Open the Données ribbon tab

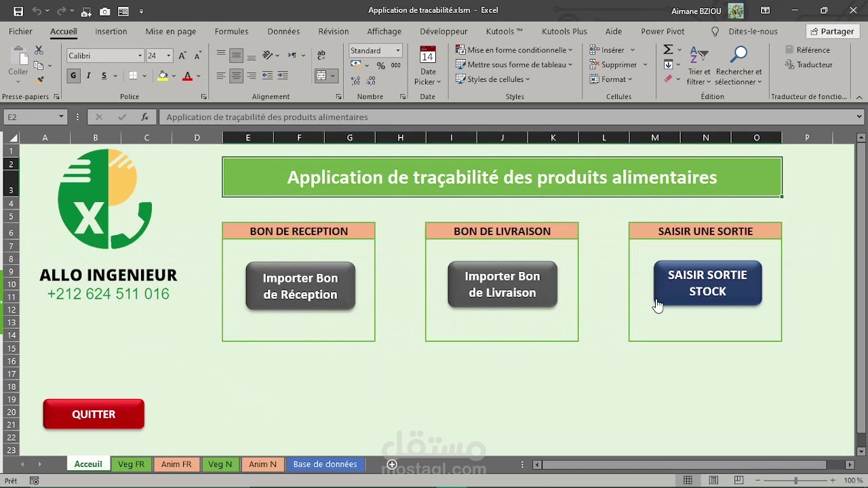tap(283, 31)
